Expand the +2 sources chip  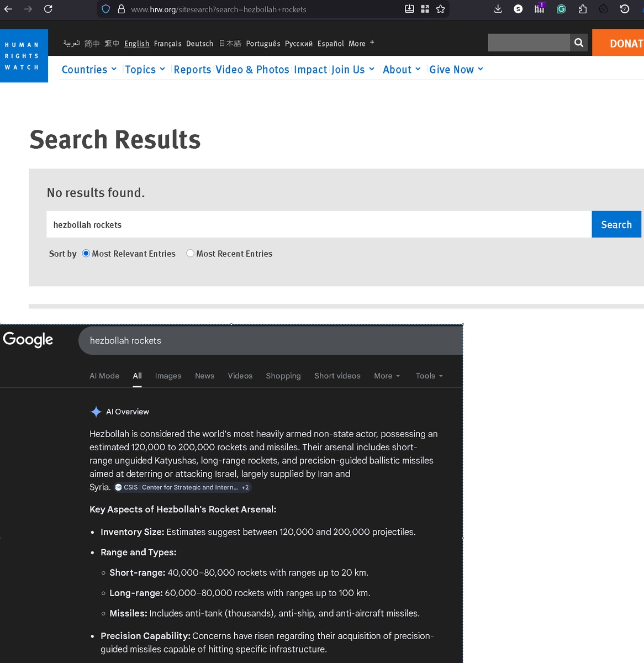(x=245, y=487)
